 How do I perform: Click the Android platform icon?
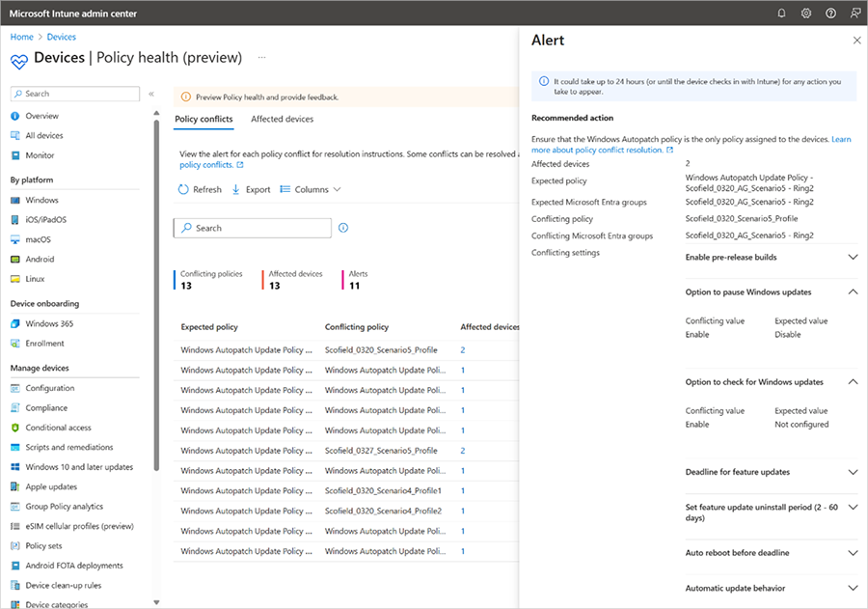pyautogui.click(x=14, y=259)
